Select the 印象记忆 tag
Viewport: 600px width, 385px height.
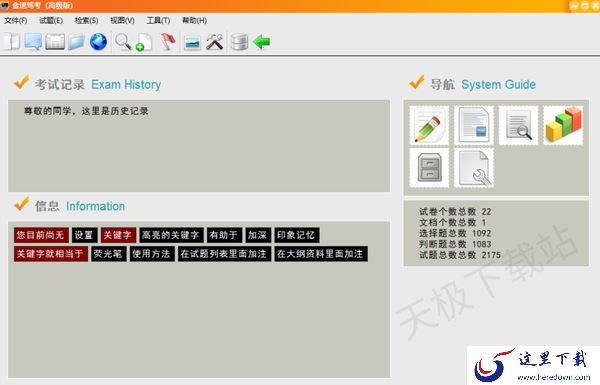(x=297, y=235)
